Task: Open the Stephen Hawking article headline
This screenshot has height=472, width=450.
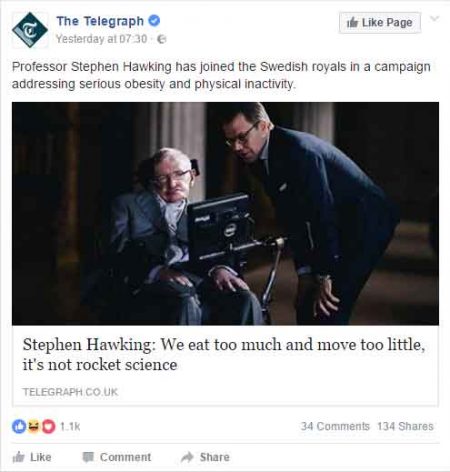Action: [224, 354]
